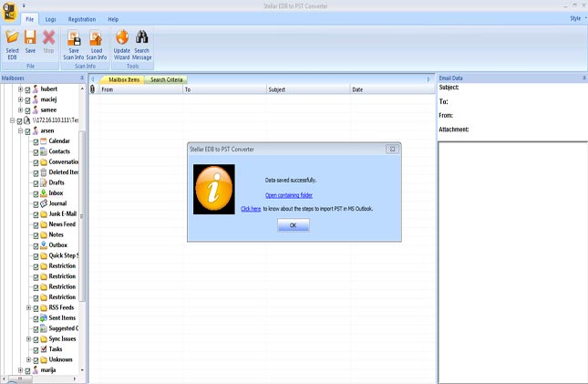Viewport: 588px width, 384px height.
Task: Switch to the Search Criteria tab
Action: point(167,79)
